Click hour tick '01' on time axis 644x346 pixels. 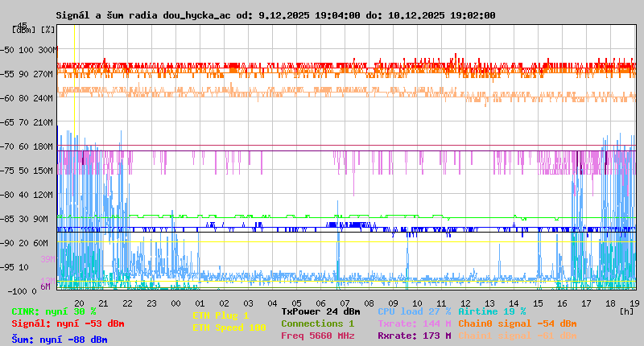click(200, 303)
